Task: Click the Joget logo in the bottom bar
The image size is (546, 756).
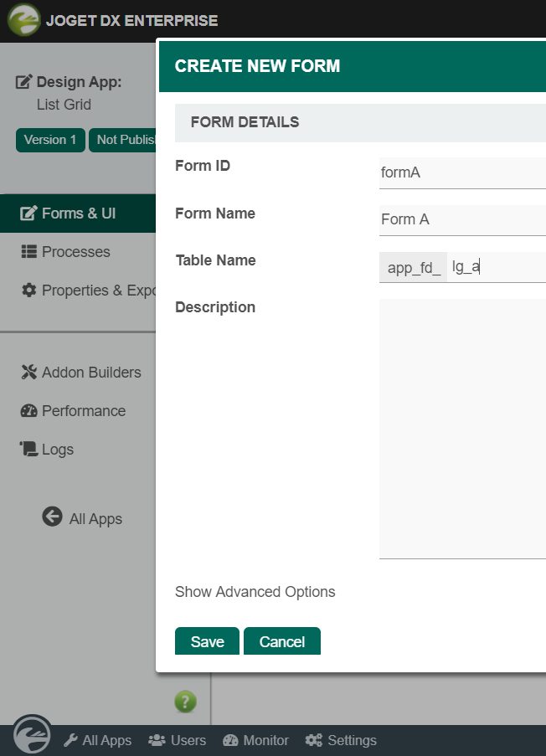Action: click(32, 734)
